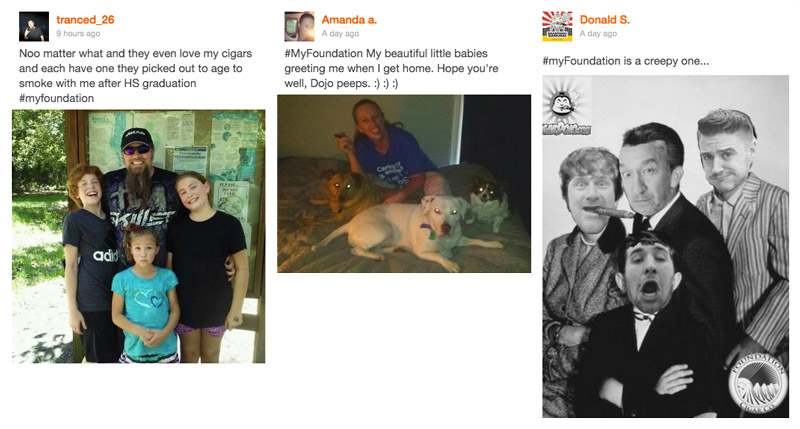This screenshot has height=429, width=800.
Task: Click Amanda's post text about beautiful babies
Action: click(x=391, y=68)
